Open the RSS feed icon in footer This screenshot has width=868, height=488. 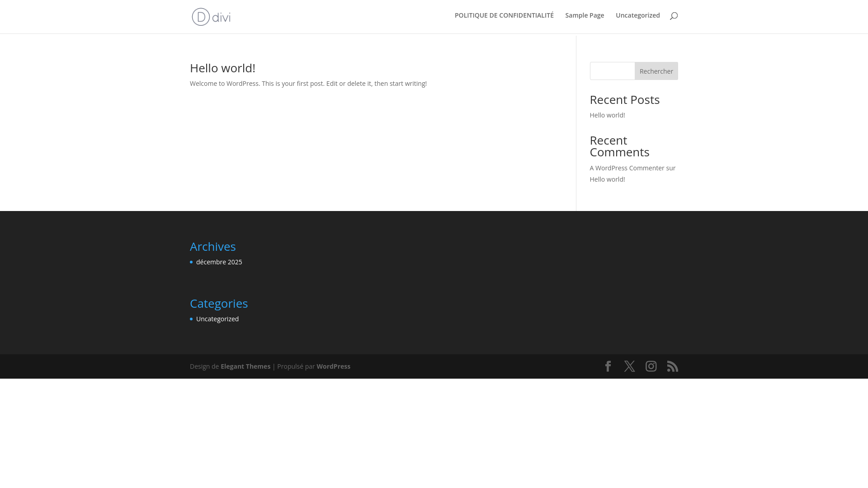pyautogui.click(x=673, y=366)
